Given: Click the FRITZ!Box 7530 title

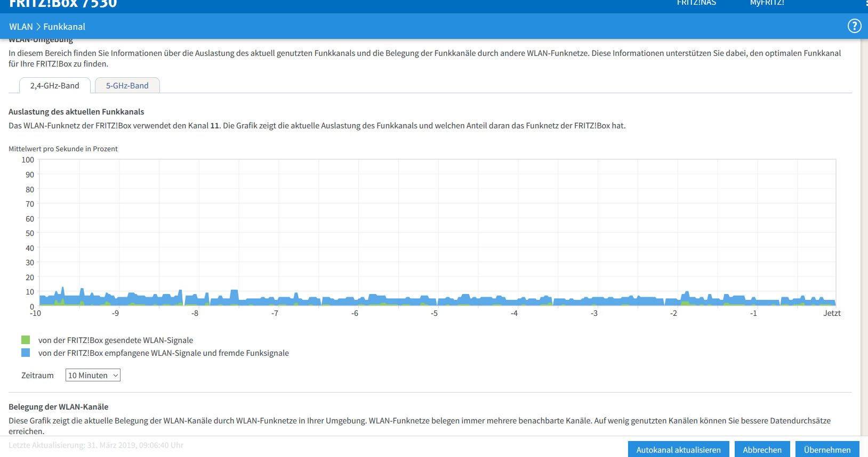Looking at the screenshot, I should (x=63, y=4).
